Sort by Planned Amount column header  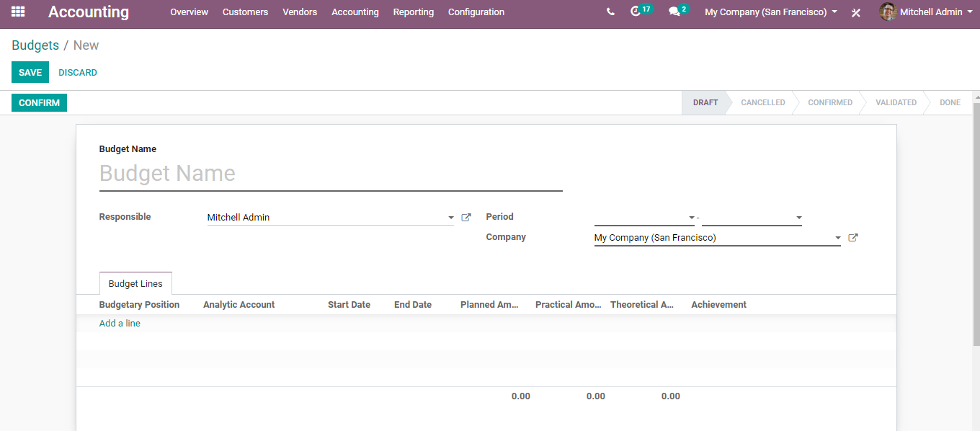coord(490,305)
